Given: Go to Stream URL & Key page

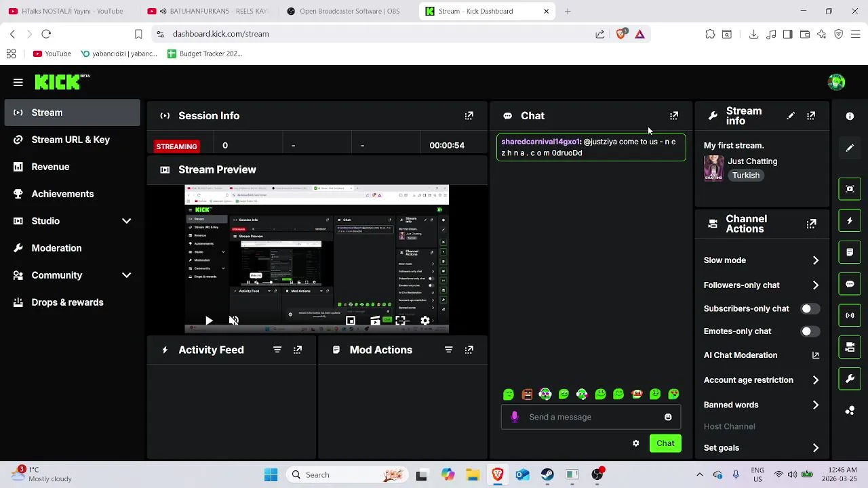Looking at the screenshot, I should point(72,140).
